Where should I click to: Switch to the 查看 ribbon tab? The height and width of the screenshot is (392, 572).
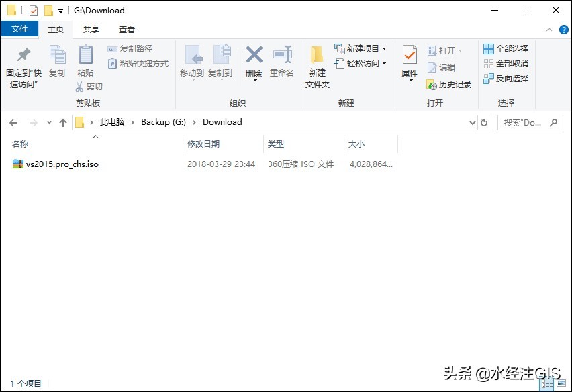click(127, 29)
